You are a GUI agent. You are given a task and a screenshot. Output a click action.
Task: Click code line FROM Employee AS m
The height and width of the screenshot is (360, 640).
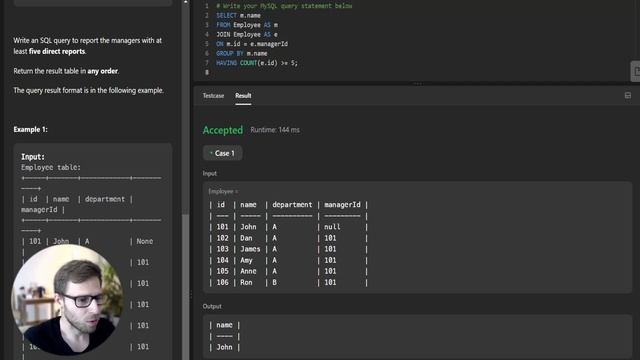[x=247, y=25]
